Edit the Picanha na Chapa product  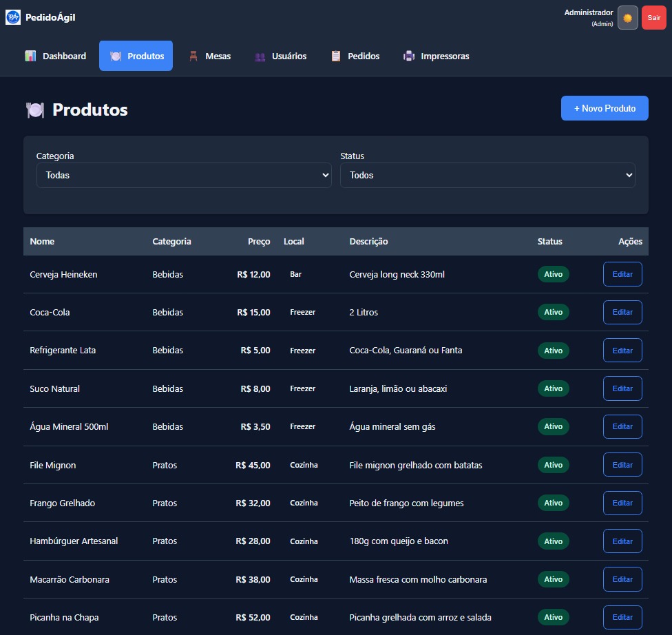coord(622,617)
